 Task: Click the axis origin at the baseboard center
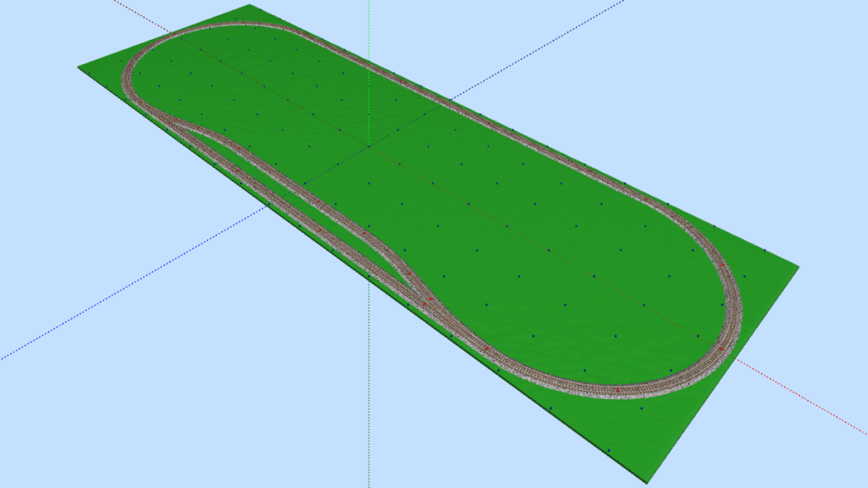[370, 145]
